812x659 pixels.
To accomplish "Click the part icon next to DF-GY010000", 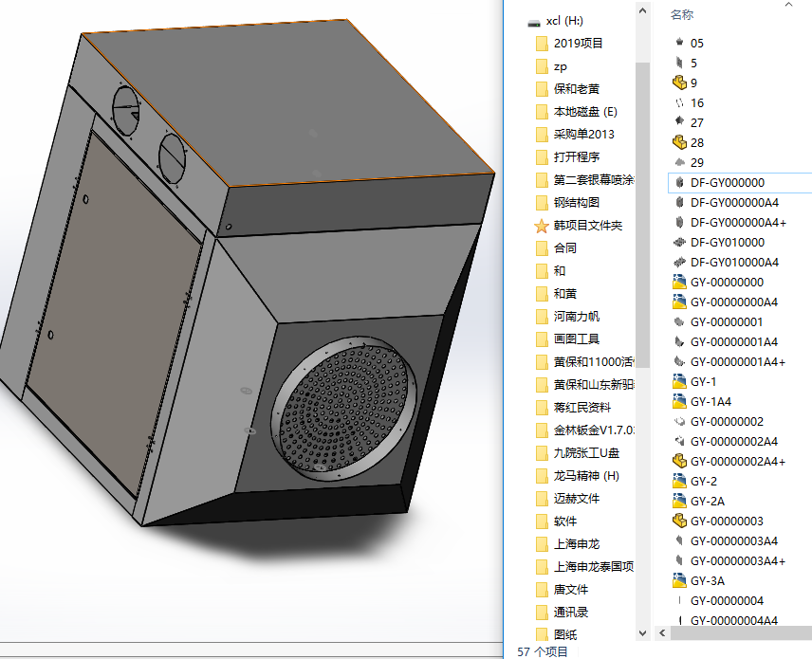I will (x=679, y=243).
